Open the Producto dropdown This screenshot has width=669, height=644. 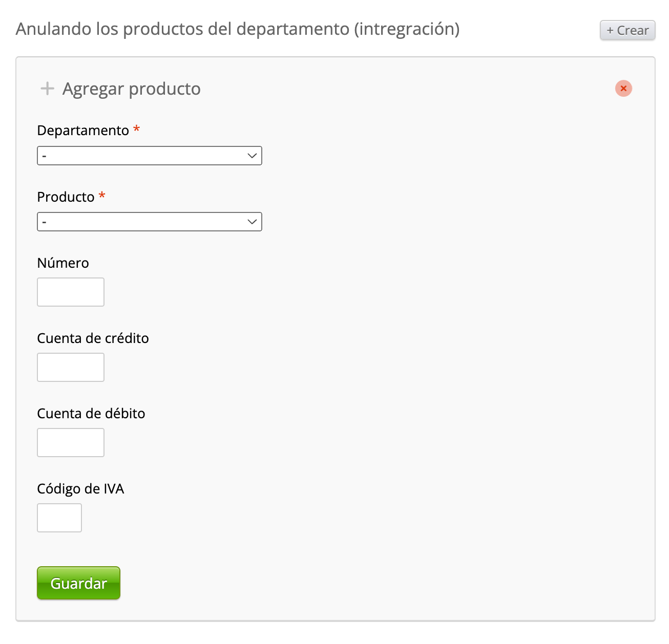point(143,222)
